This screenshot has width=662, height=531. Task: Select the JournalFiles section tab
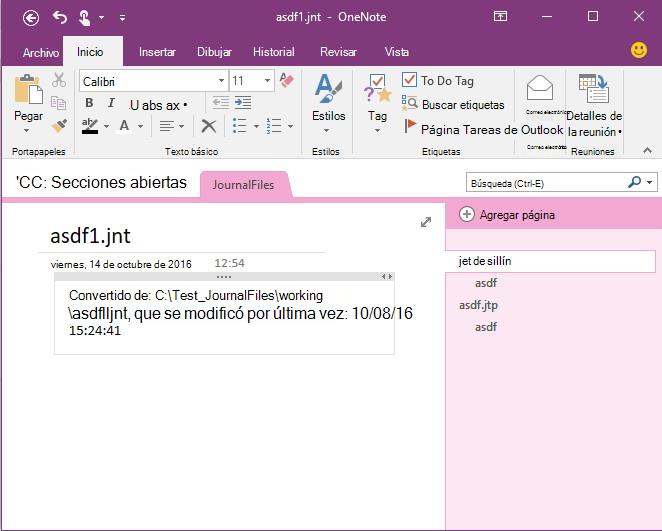tap(244, 184)
